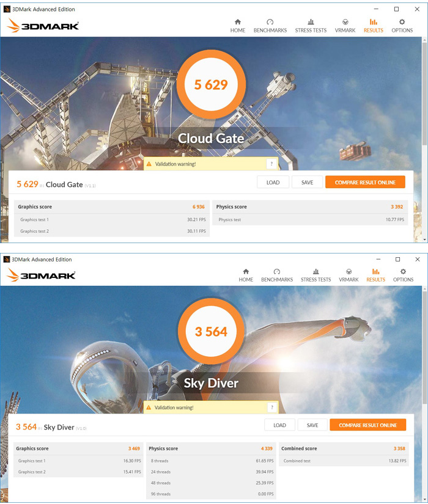The height and width of the screenshot is (504, 428).
Task: Open VRMark icon in Sky Diver window
Action: (349, 271)
